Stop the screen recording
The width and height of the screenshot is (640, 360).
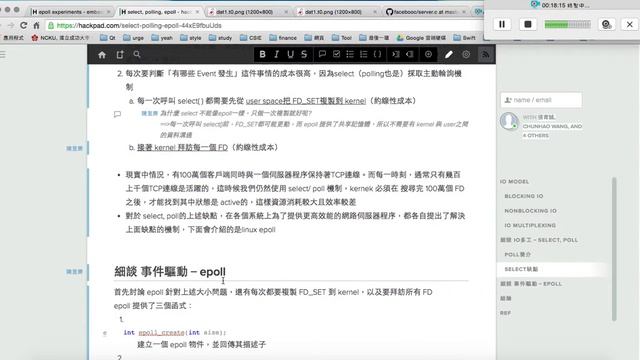tap(528, 24)
